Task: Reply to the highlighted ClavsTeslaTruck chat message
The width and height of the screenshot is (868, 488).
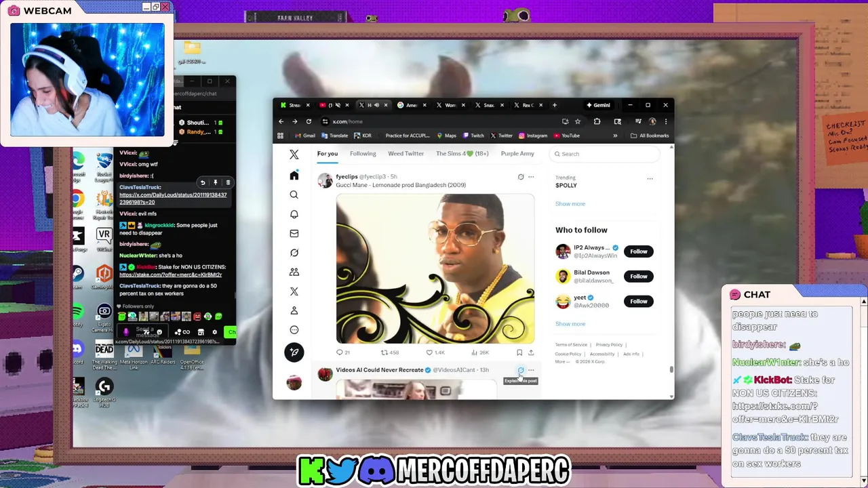Action: coord(203,182)
